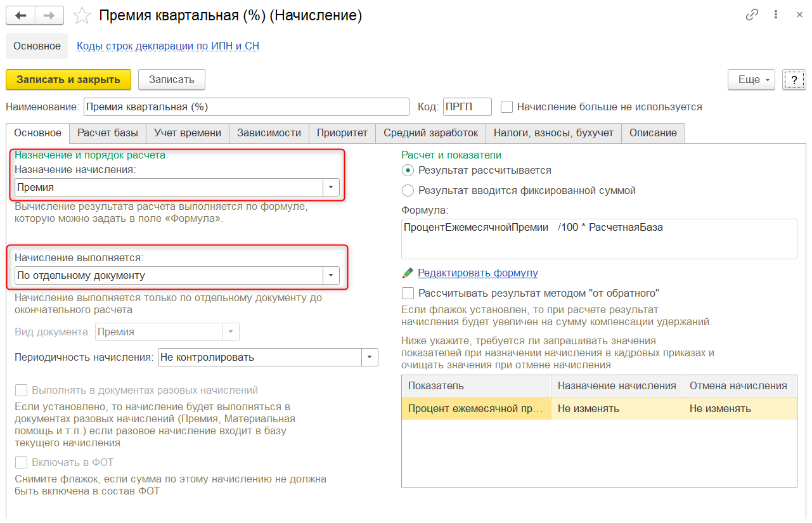Image resolution: width=812 pixels, height=523 pixels.
Task: Select "Результат вводится фиксированной суммой" option
Action: click(408, 190)
